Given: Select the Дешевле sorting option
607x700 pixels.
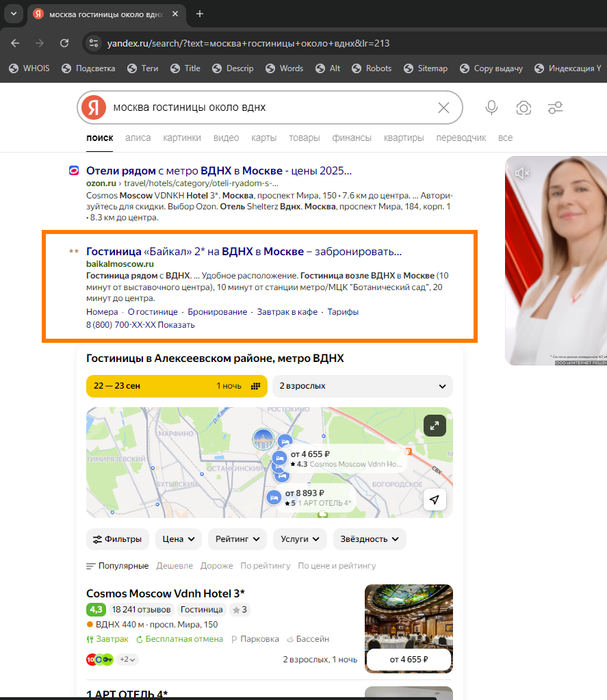Looking at the screenshot, I should (174, 566).
